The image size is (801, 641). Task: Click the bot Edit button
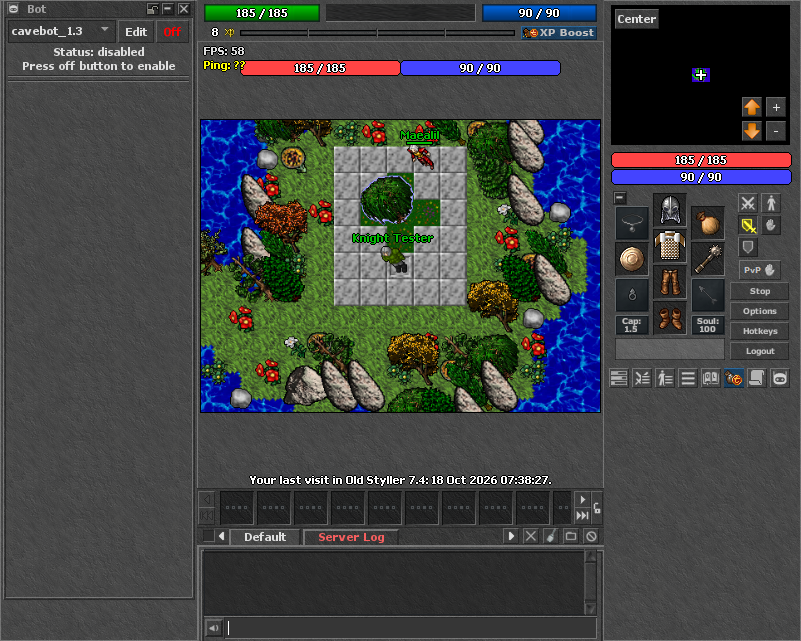tap(136, 32)
